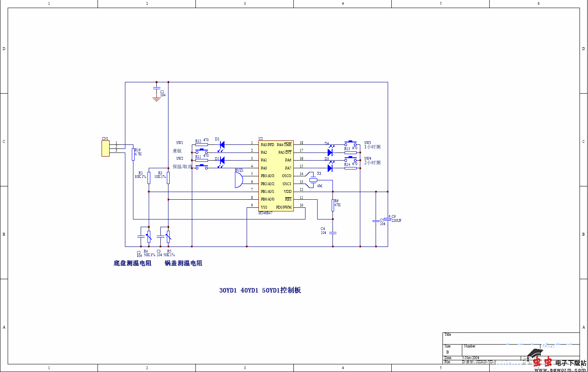Click the SW4 2小时粥 push-button switch
Viewport: 588px width, 372px height.
[350, 159]
